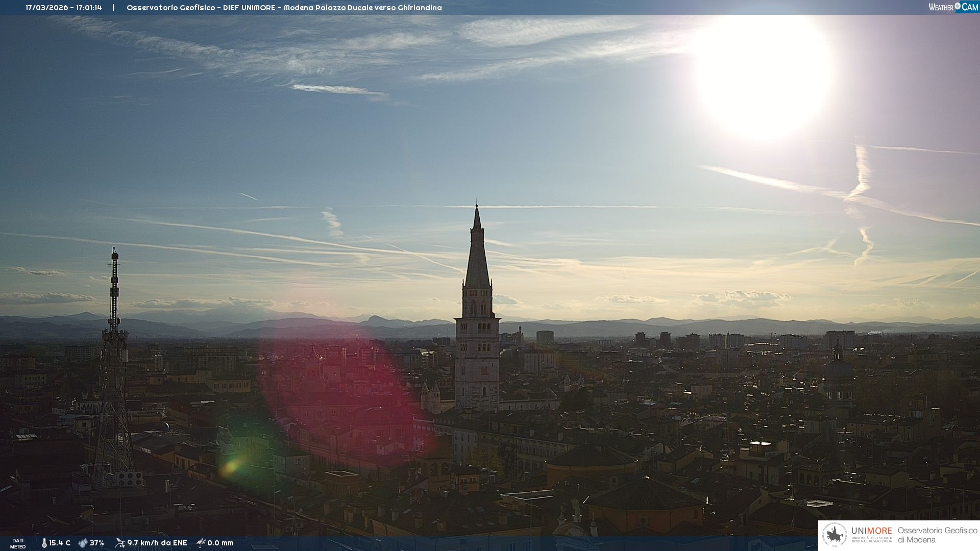Click the 15.4 C temperature reading
This screenshot has width=980, height=551.
coord(60,543)
